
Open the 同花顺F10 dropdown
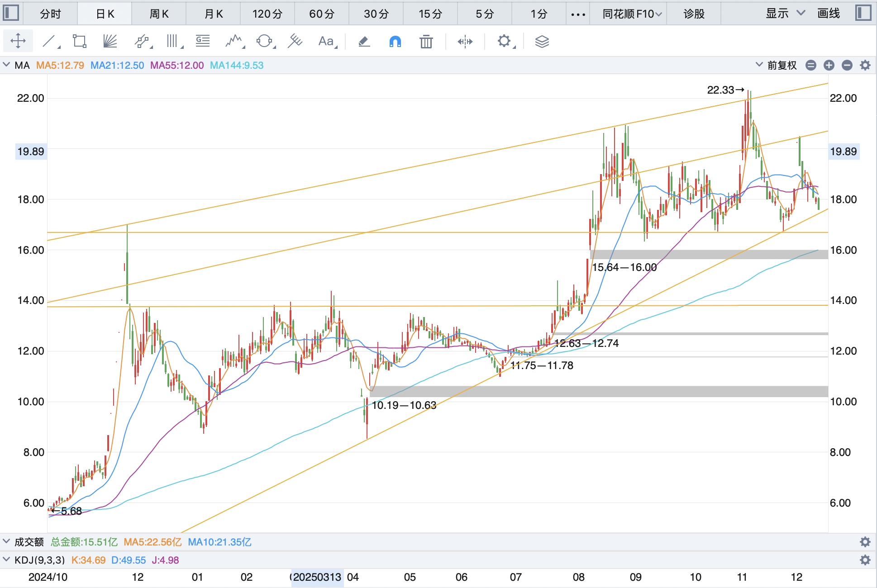pos(632,14)
